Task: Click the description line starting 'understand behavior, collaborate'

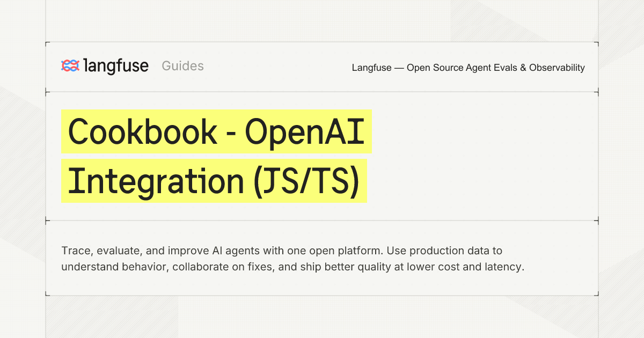Action: click(x=292, y=267)
